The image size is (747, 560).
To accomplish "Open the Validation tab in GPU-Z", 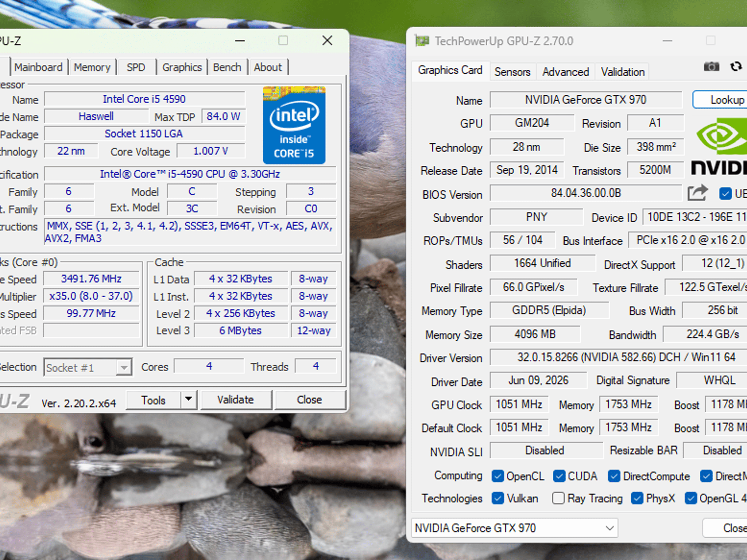I will click(623, 72).
